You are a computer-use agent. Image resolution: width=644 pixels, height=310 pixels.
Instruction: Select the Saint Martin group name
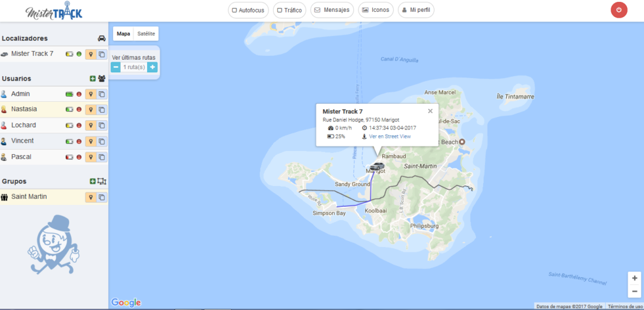(x=29, y=197)
